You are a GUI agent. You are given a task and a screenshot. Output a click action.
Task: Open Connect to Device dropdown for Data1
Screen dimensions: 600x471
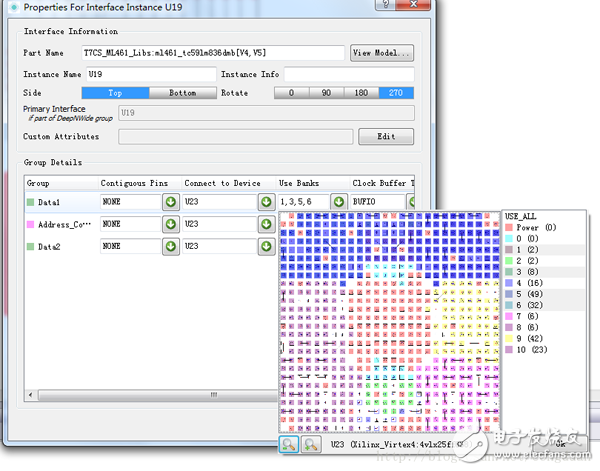click(266, 202)
